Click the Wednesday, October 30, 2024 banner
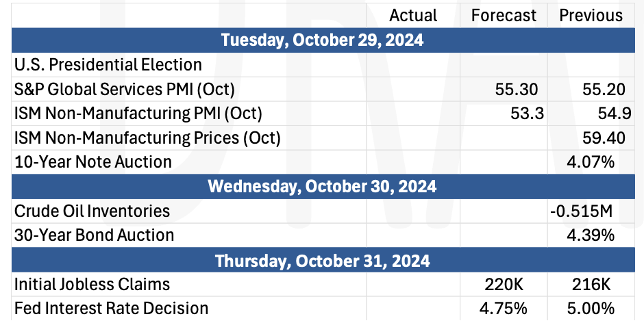 tap(323, 187)
